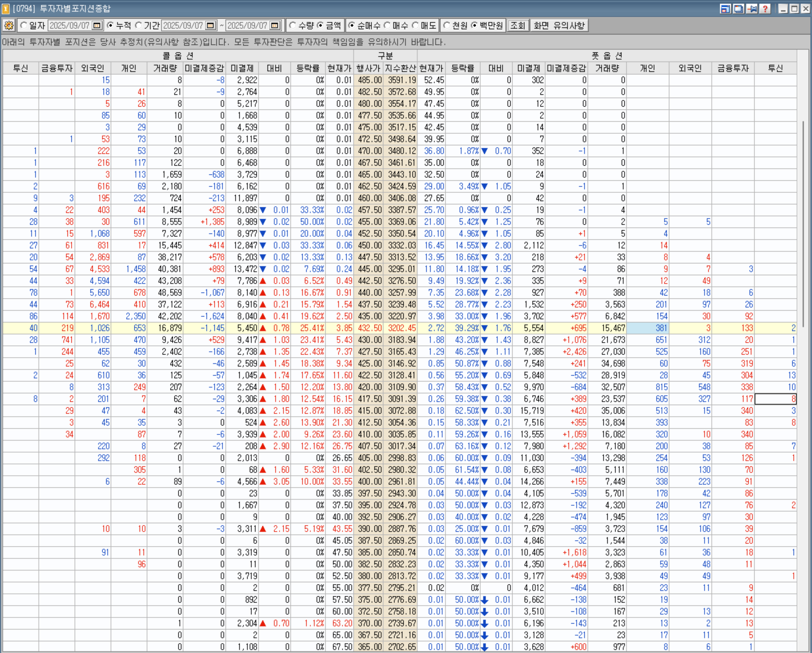The image size is (812, 653).
Task: Select the highlighted 432.50 strike price row
Action: [x=369, y=328]
